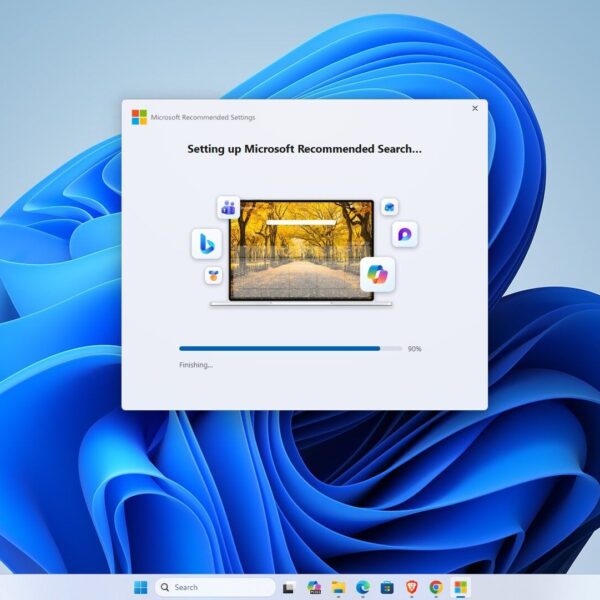Open Task View from the taskbar
Screen dimensions: 600x600
tap(289, 587)
